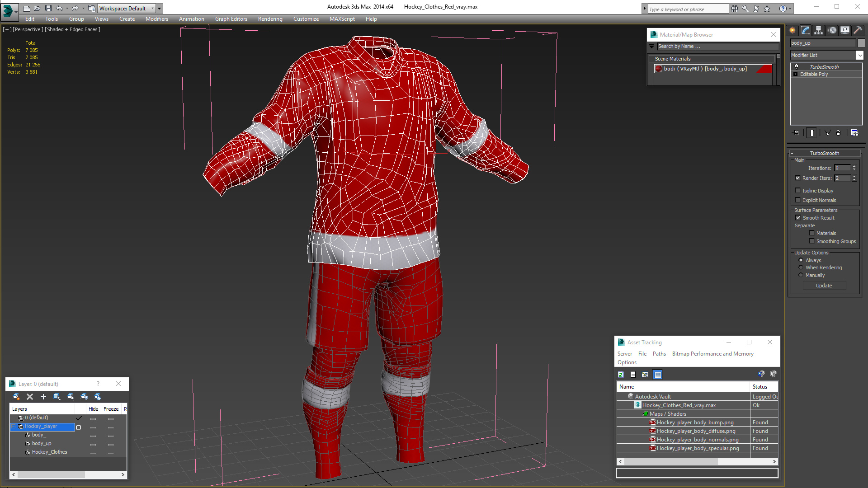Click the Perspective viewport label
Image resolution: width=868 pixels, height=488 pixels.
[x=28, y=29]
